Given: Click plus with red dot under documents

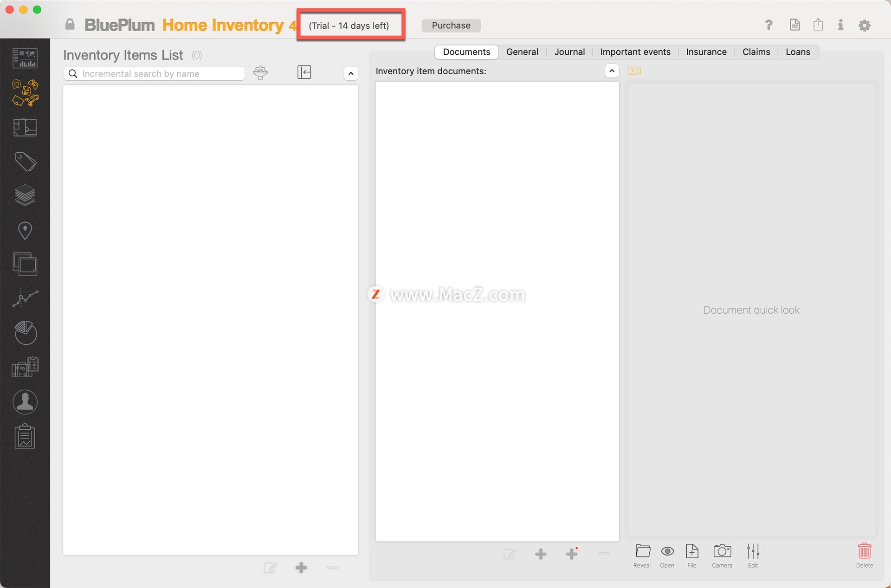Looking at the screenshot, I should click(572, 553).
